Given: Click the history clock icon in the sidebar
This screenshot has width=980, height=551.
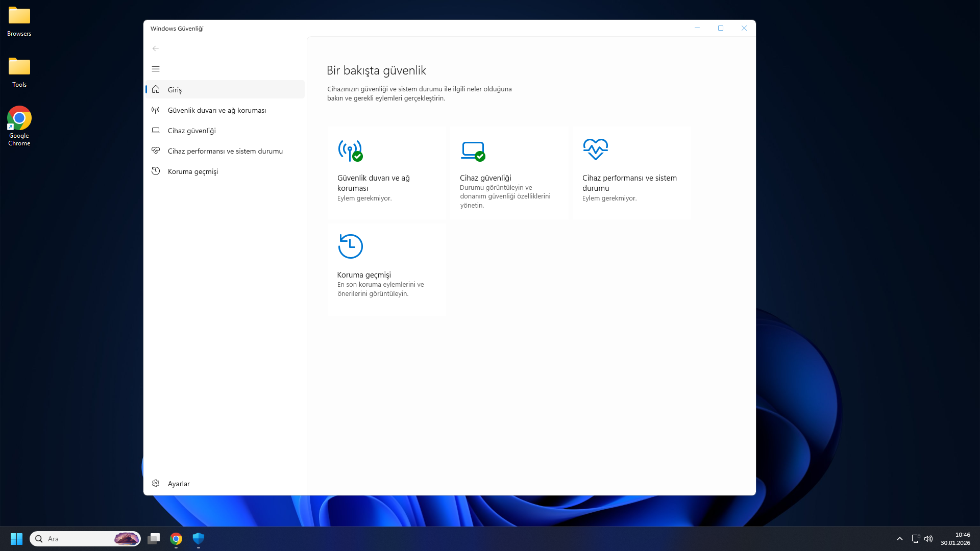Looking at the screenshot, I should [156, 171].
